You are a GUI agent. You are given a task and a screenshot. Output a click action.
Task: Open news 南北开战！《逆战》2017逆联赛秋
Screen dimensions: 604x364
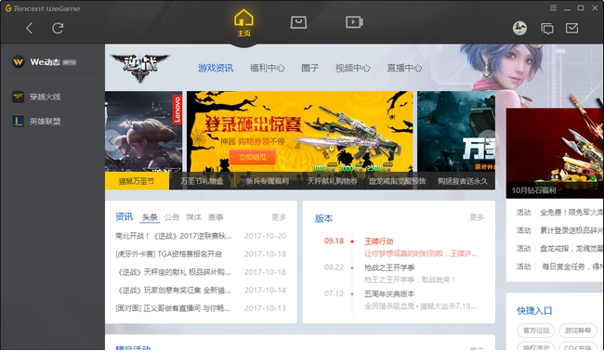coord(174,236)
